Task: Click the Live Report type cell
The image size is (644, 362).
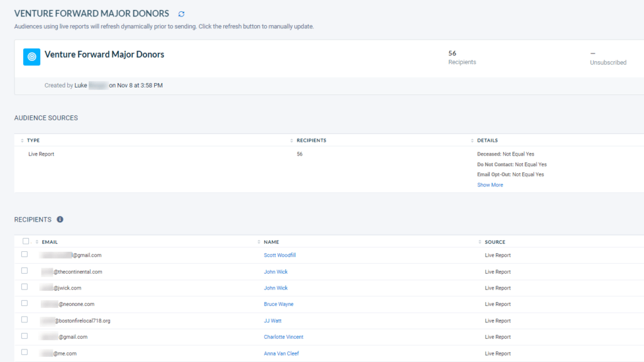Action: coord(41,154)
